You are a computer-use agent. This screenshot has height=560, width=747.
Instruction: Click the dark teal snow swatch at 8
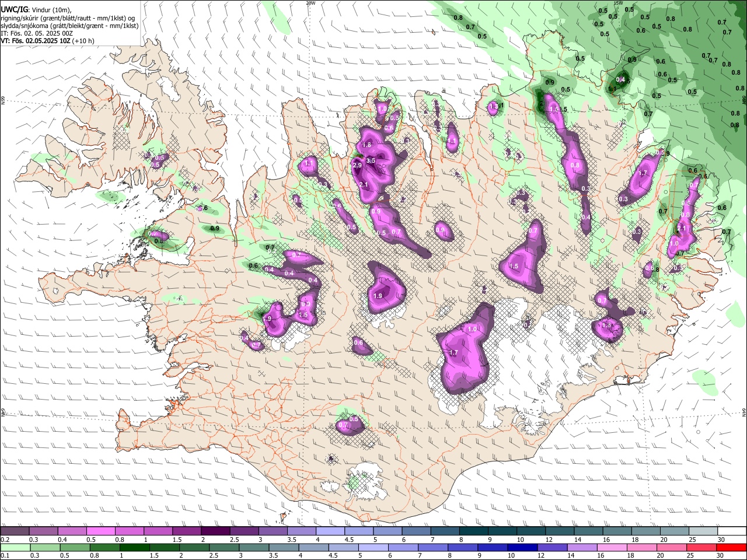tap(473, 531)
